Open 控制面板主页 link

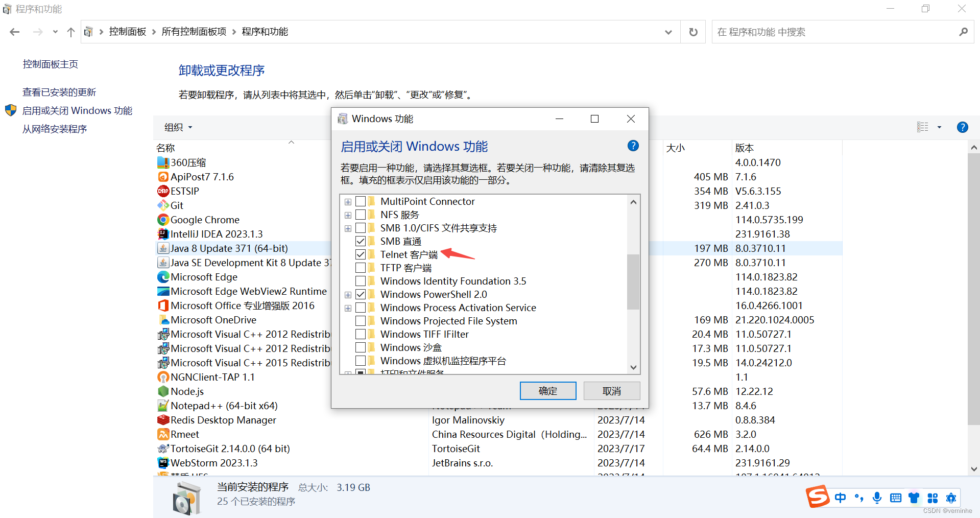pos(51,64)
